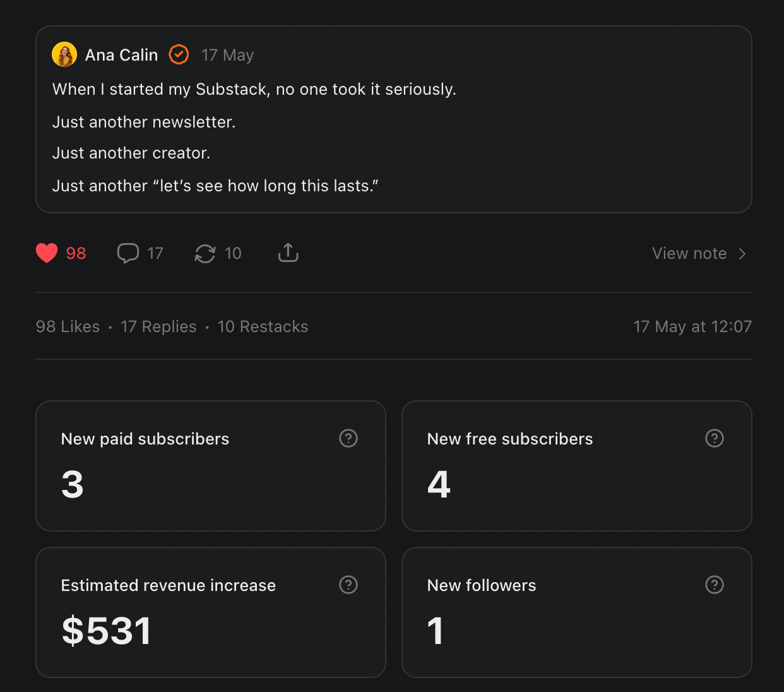Open help icon for New free subscribers
The width and height of the screenshot is (784, 692).
coord(715,438)
